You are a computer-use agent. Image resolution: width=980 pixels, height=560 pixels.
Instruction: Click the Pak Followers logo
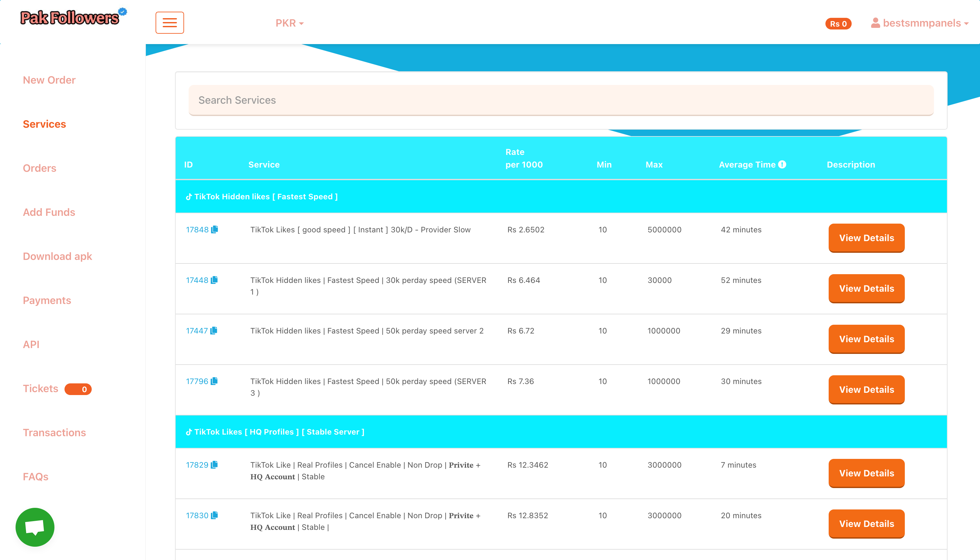[70, 18]
